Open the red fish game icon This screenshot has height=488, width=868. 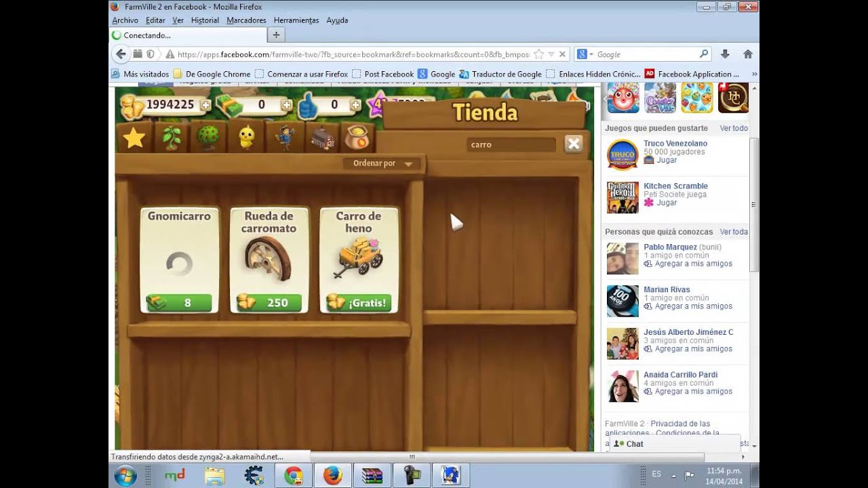click(623, 98)
